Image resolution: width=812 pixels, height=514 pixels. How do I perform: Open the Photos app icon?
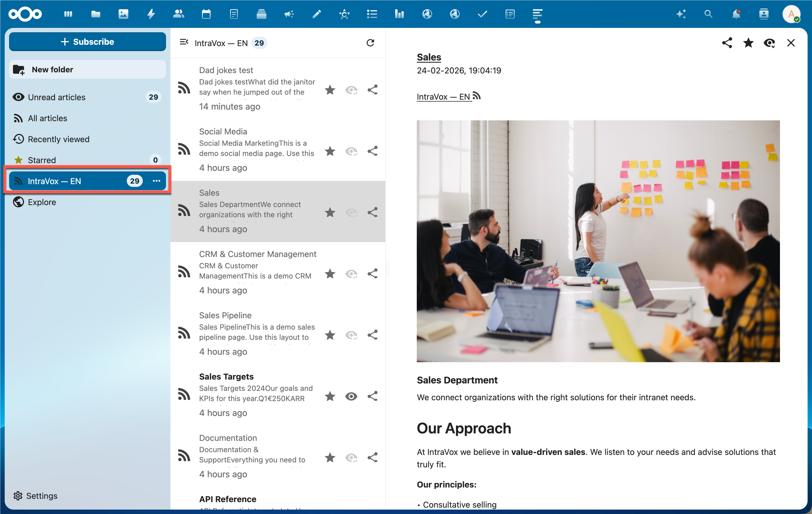[123, 14]
